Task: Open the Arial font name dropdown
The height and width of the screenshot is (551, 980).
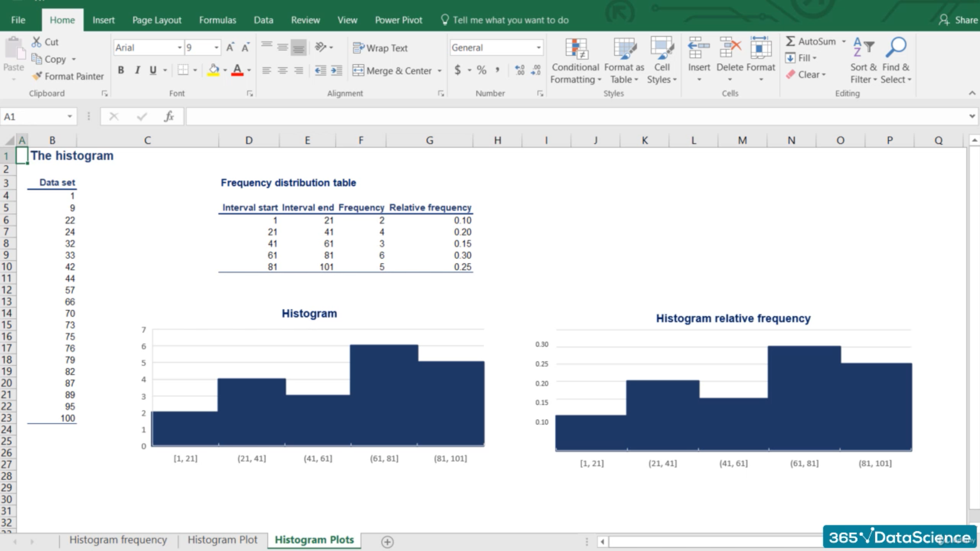Action: coord(179,48)
